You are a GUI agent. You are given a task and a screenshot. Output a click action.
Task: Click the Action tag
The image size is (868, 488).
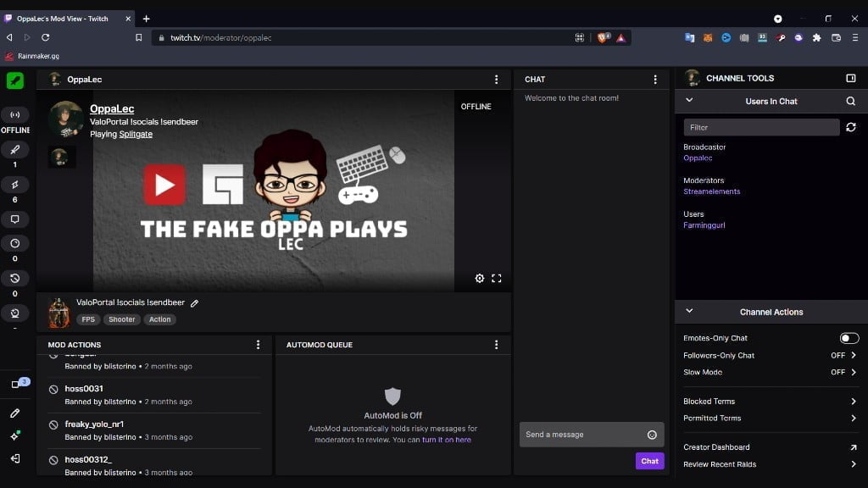point(160,319)
